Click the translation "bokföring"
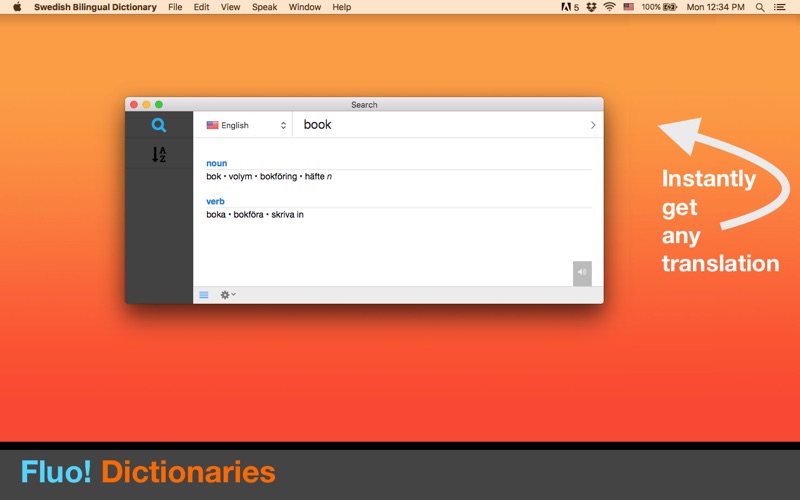Image resolution: width=800 pixels, height=500 pixels. [278, 177]
